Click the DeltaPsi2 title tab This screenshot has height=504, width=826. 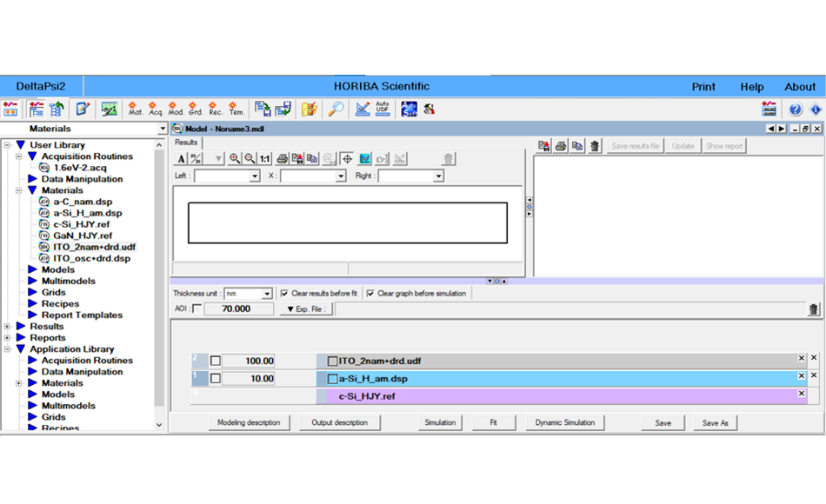point(41,86)
